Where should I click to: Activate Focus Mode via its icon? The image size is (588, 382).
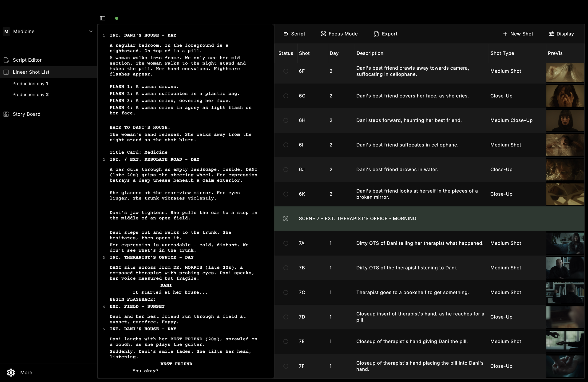point(324,34)
